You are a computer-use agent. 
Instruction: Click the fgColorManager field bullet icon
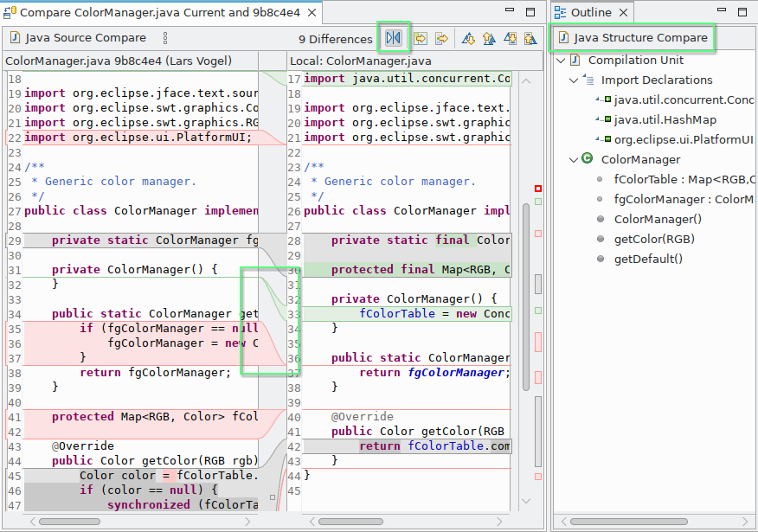600,199
